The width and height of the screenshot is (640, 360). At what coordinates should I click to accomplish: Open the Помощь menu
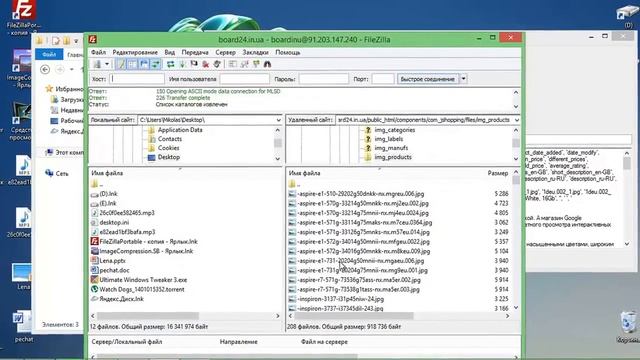288,52
